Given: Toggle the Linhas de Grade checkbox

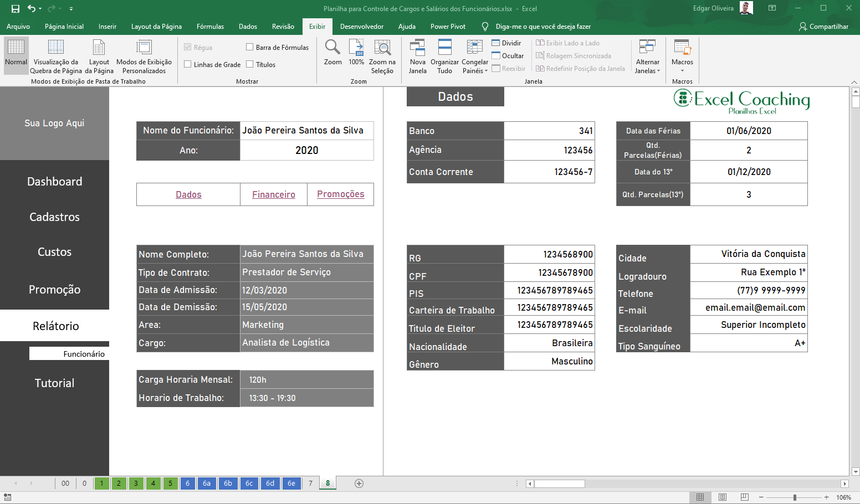Looking at the screenshot, I should 188,64.
